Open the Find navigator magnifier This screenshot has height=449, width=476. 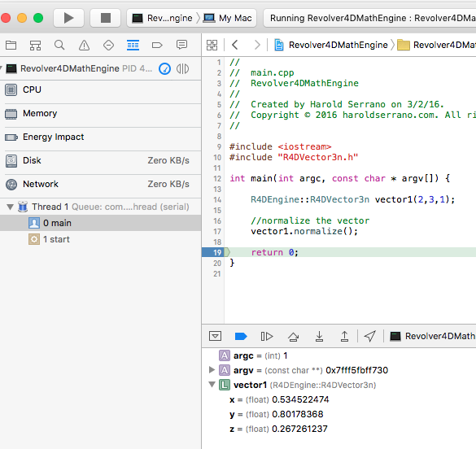(59, 46)
